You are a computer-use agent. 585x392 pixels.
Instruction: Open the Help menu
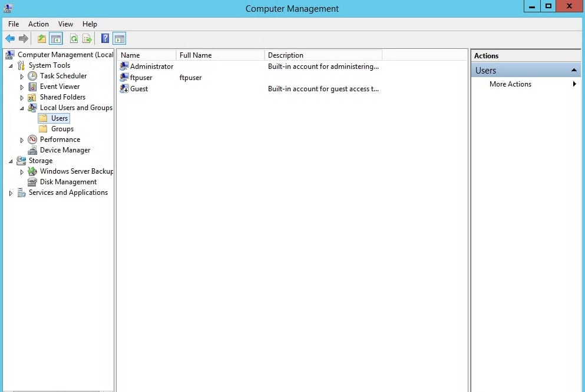(90, 24)
